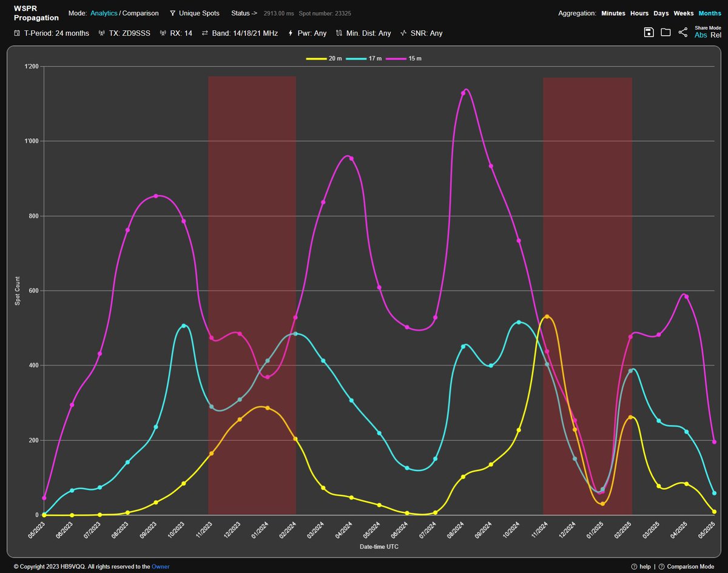
Task: Click the Spot Count axis label
Action: pos(18,290)
